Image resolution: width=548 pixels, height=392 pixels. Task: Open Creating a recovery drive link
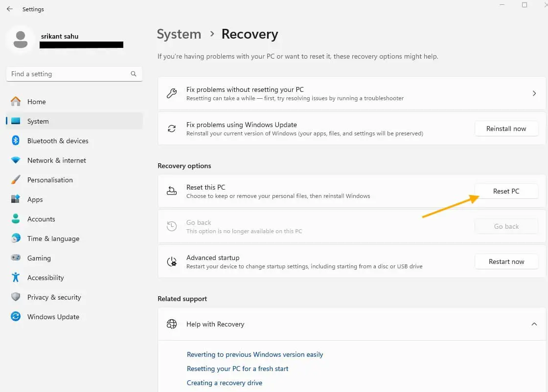[x=225, y=383]
